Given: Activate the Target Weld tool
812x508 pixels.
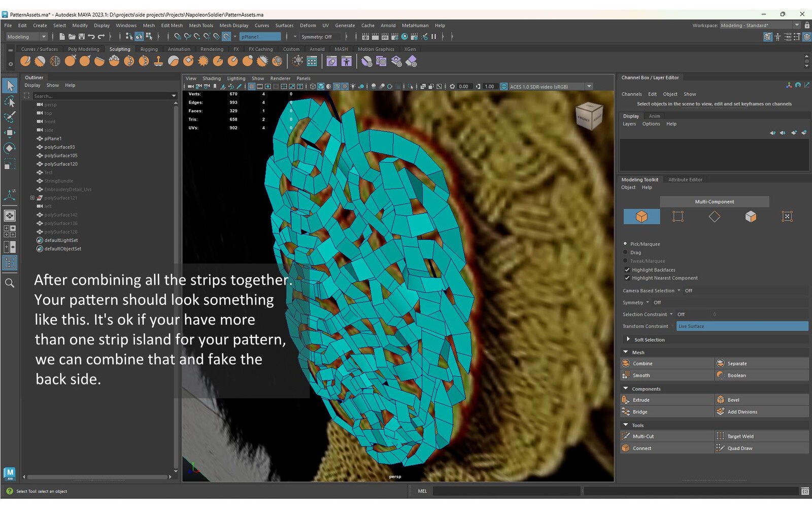Looking at the screenshot, I should click(762, 436).
